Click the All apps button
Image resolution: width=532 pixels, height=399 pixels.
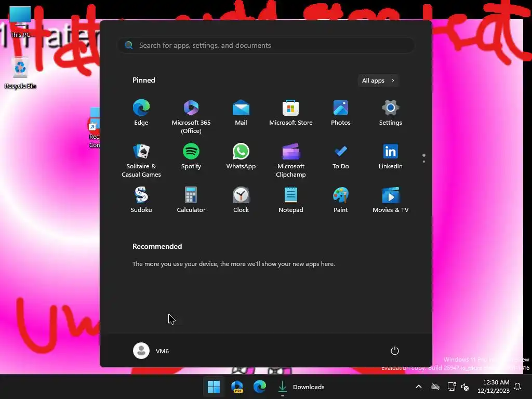point(378,81)
